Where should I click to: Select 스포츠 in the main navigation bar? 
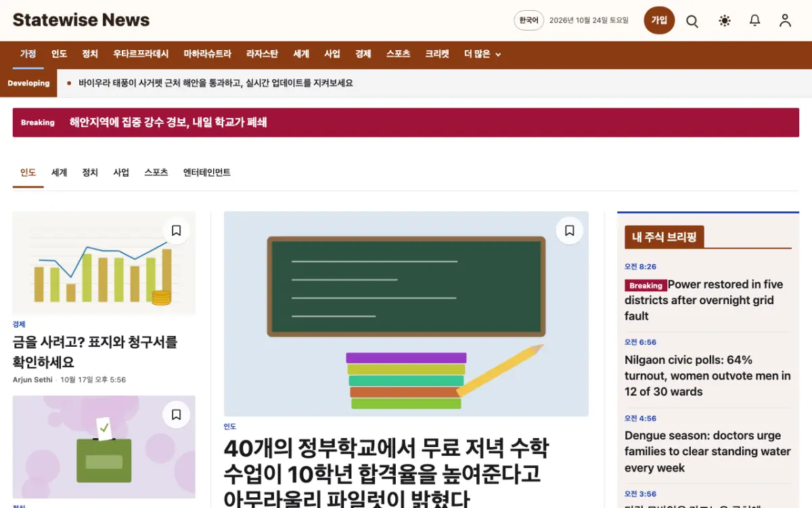coord(399,54)
